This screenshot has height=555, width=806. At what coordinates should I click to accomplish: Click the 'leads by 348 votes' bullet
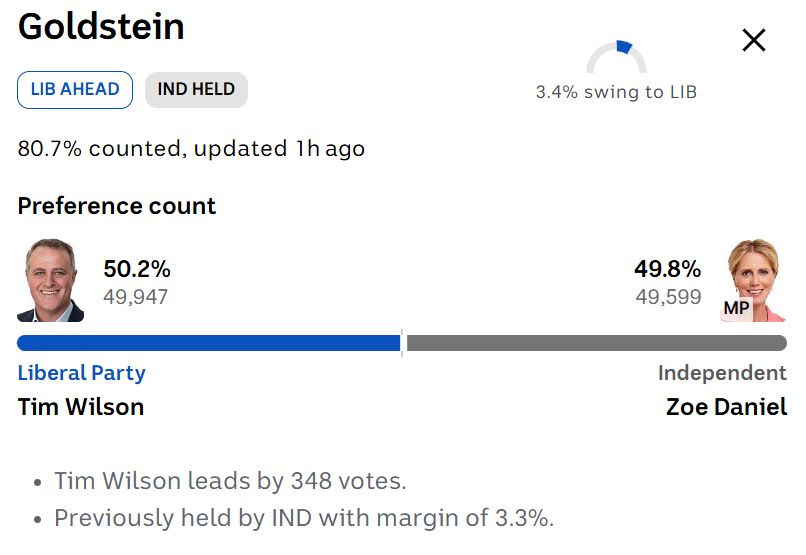[x=230, y=481]
